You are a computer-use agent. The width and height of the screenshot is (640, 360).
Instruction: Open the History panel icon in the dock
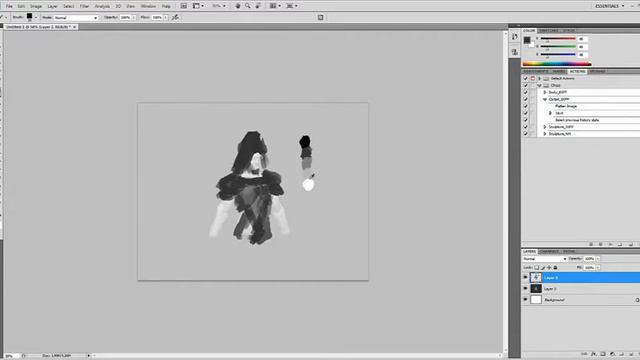(515, 37)
